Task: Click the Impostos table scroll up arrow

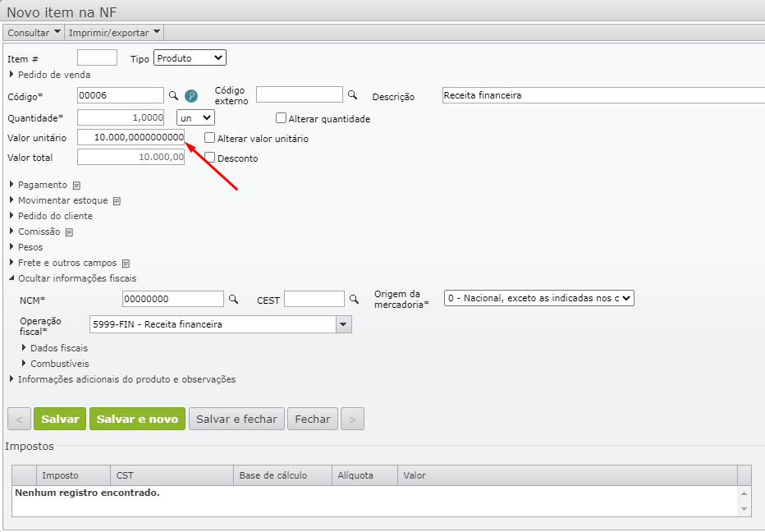Action: [744, 493]
